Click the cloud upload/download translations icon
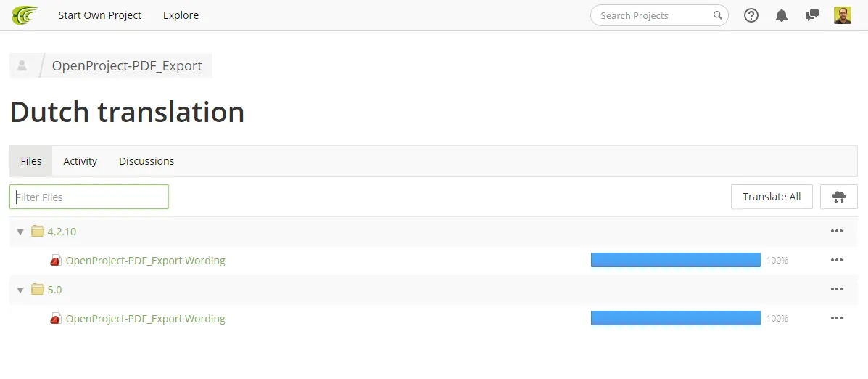The width and height of the screenshot is (868, 379). [x=839, y=197]
